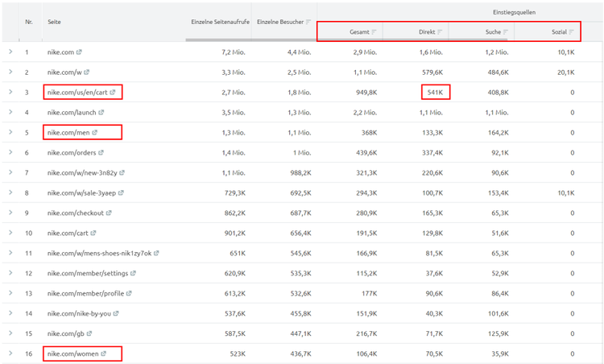
Task: Open external link icon for nike.com/w/new-3n82y
Action: pyautogui.click(x=122, y=172)
